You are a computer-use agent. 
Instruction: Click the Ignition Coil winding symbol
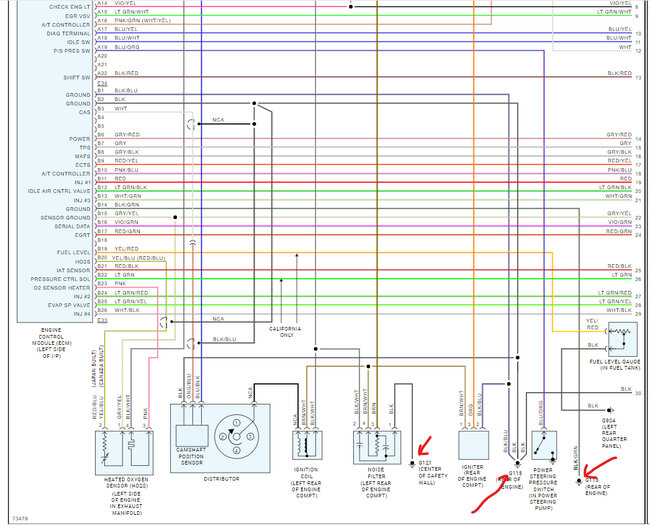pos(307,445)
